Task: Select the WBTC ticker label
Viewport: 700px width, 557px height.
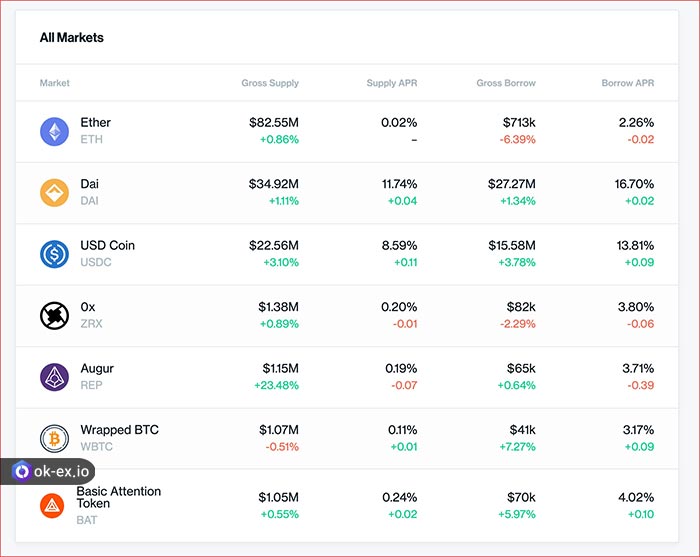Action: coord(96,446)
